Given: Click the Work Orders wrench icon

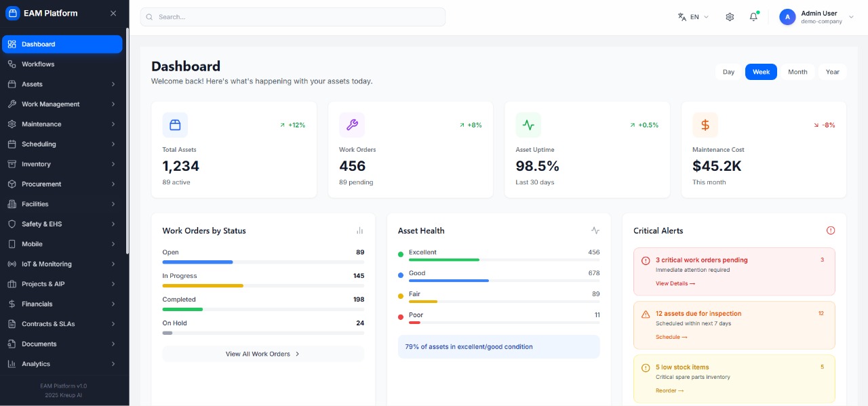Looking at the screenshot, I should 352,125.
